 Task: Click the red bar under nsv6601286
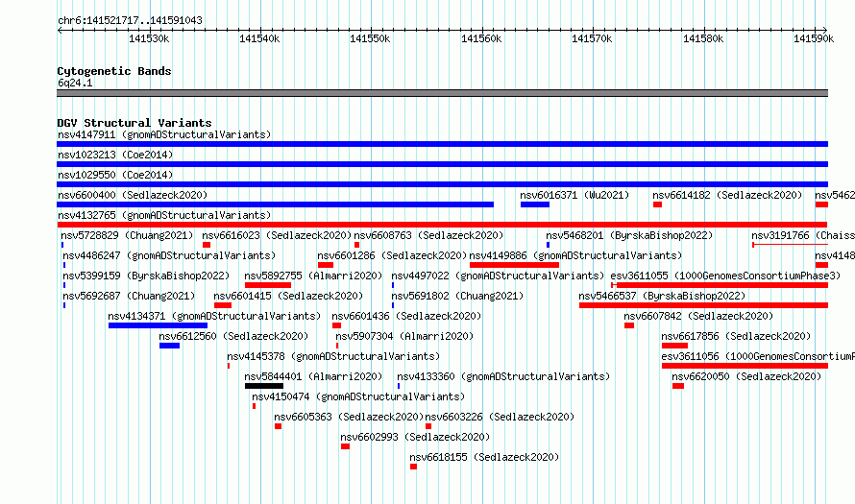pos(326,265)
